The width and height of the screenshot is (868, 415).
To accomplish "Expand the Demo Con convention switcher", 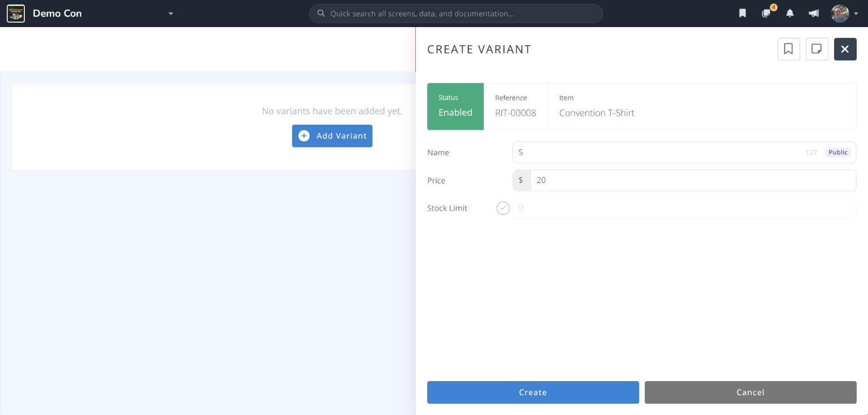I will [171, 14].
